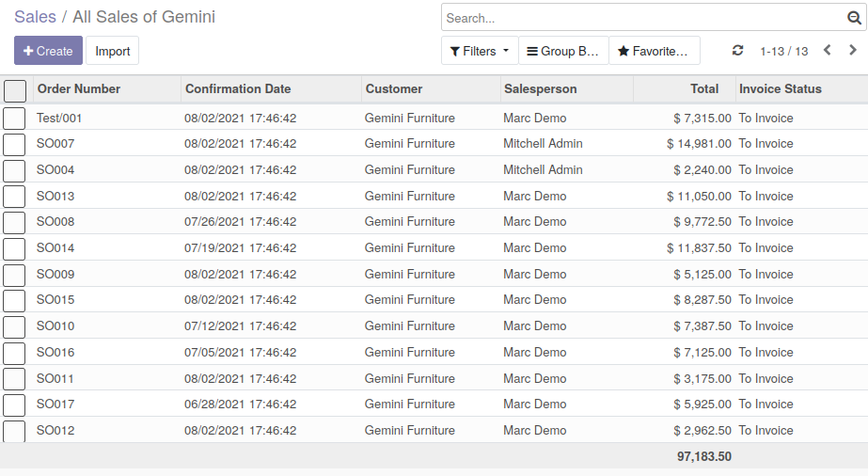Image resolution: width=868 pixels, height=476 pixels.
Task: Click the 1-13 / 13 pager counter
Action: click(784, 52)
